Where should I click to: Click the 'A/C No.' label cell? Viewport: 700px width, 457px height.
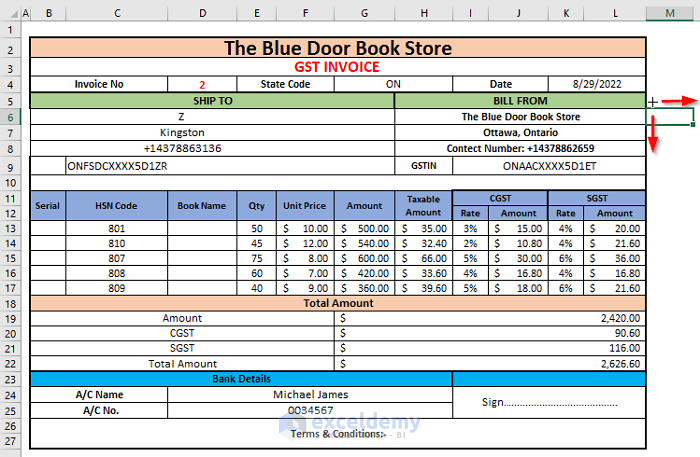click(99, 411)
